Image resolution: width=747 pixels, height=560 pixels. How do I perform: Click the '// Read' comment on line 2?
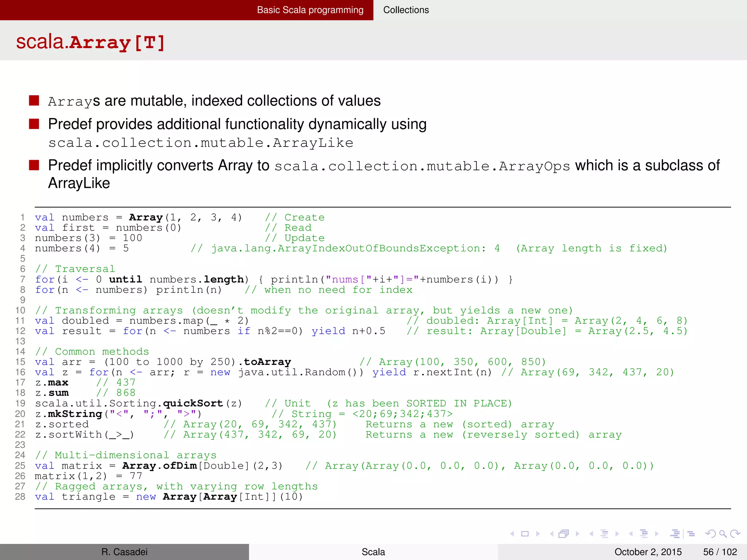coord(288,228)
